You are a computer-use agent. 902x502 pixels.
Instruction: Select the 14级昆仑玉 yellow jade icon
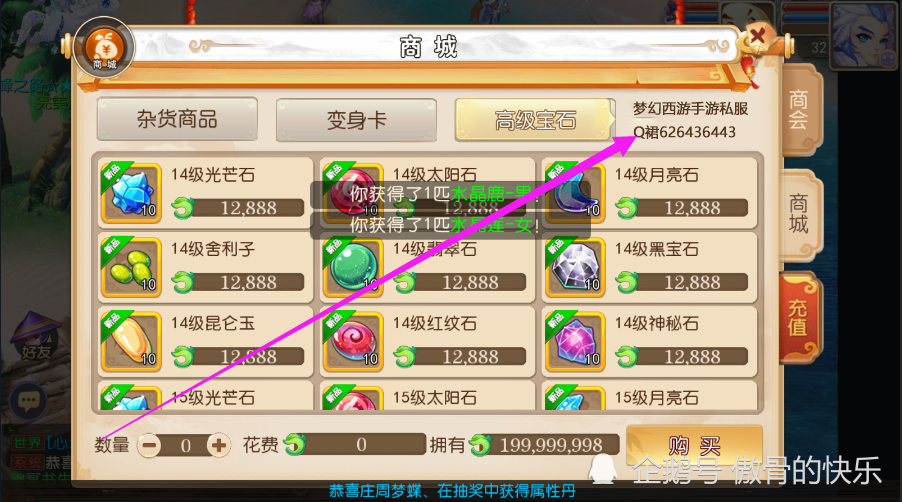[x=131, y=342]
